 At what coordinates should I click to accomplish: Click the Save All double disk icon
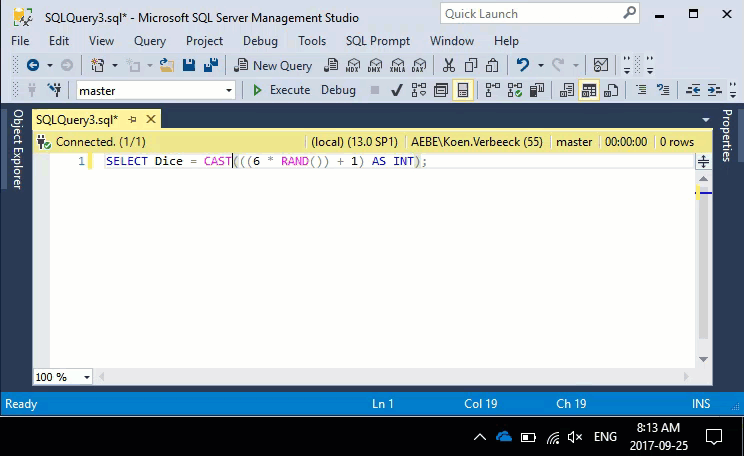211,65
